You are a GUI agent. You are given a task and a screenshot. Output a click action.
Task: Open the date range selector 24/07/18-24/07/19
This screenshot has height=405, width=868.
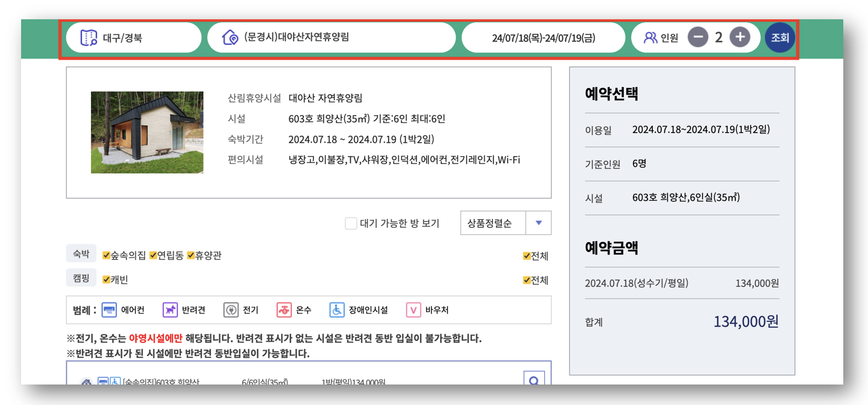point(543,37)
